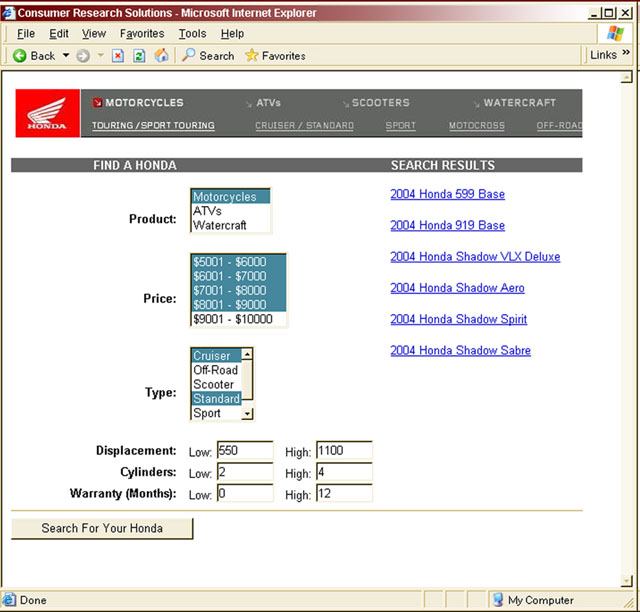Click the Refresh page icon

(x=139, y=56)
